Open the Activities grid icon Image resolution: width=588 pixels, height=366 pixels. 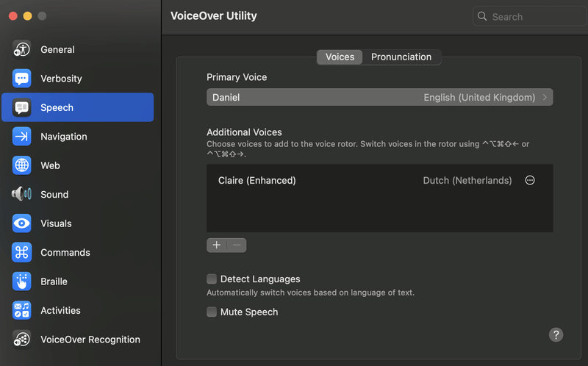[x=22, y=310]
